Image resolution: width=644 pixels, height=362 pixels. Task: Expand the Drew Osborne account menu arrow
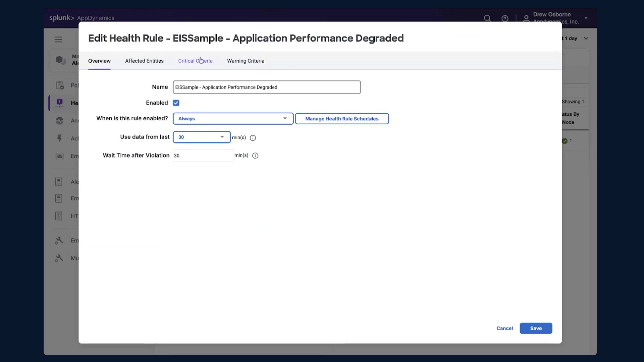point(586,18)
